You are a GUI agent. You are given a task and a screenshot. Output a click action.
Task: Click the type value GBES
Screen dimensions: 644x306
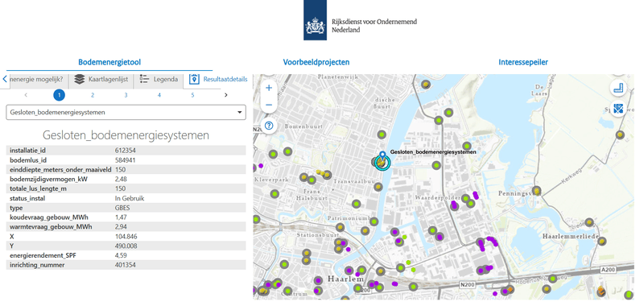click(x=122, y=208)
